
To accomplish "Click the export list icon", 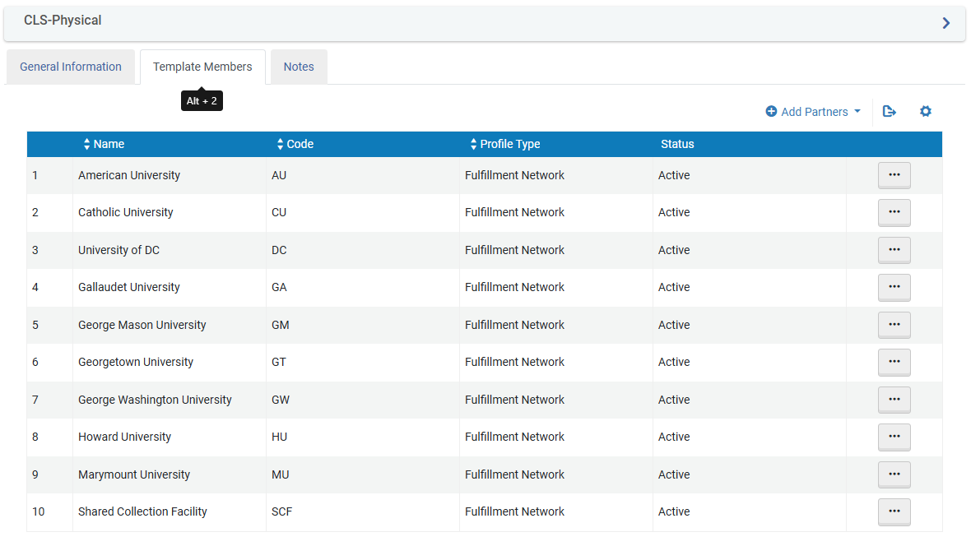I will pos(890,111).
